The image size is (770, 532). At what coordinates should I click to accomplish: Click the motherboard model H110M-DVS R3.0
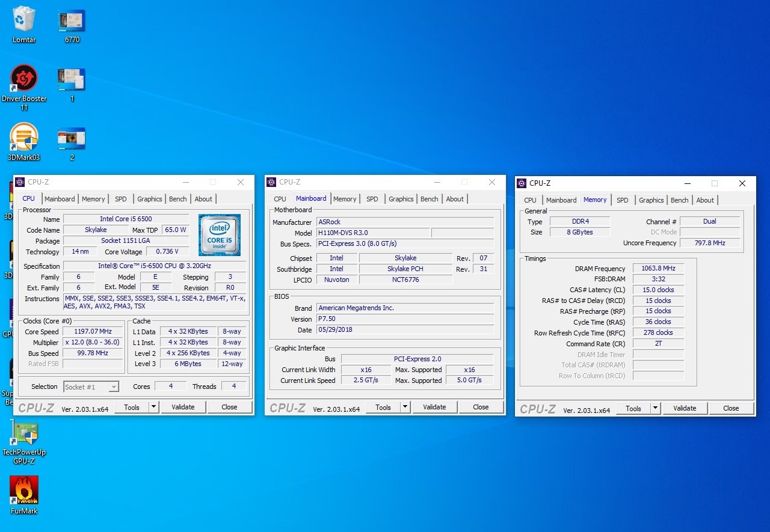point(374,233)
